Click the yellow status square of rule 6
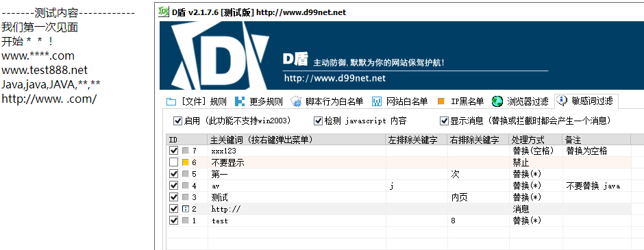This screenshot has height=250, width=644. pos(186,162)
